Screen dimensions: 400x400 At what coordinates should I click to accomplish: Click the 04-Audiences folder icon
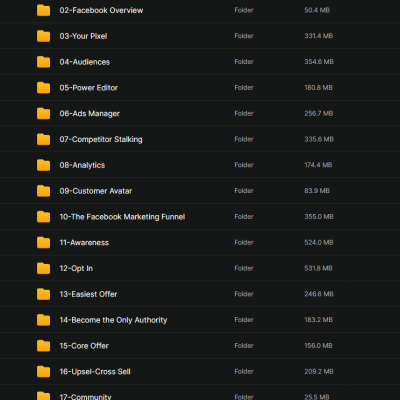(43, 62)
